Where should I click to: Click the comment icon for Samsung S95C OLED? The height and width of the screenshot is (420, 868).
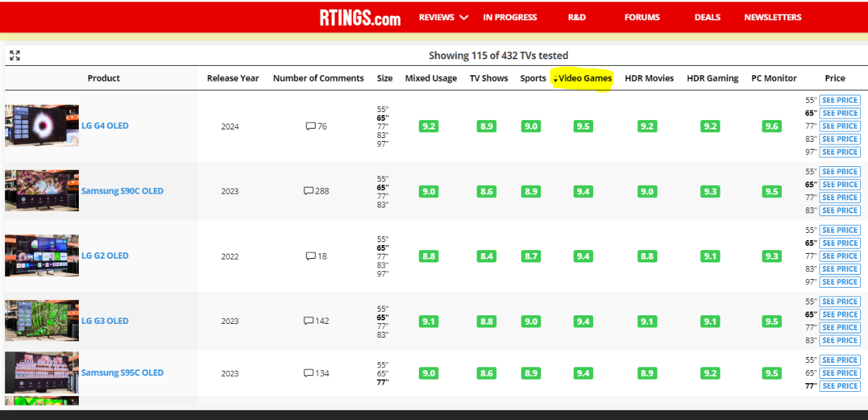point(308,373)
